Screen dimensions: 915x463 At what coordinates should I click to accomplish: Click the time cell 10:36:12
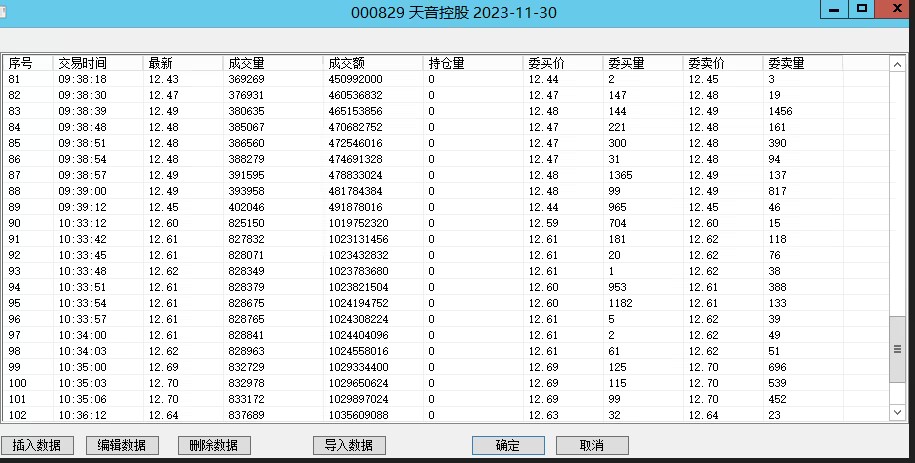pos(82,415)
